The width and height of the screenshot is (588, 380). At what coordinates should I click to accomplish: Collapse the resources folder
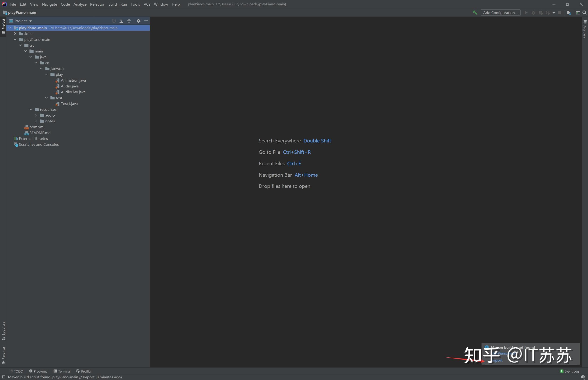pyautogui.click(x=31, y=109)
